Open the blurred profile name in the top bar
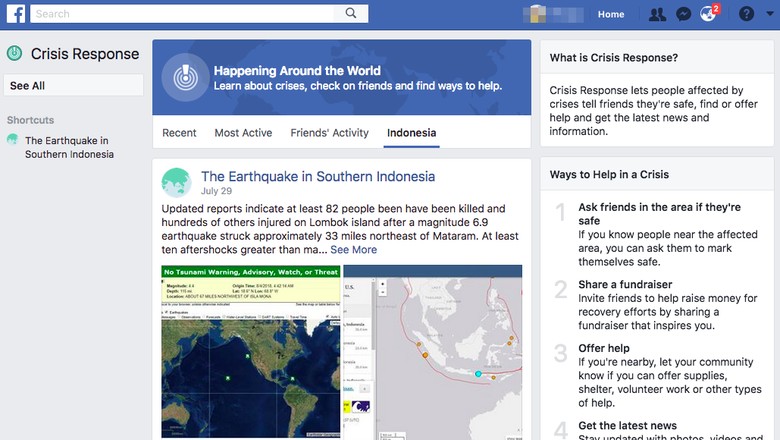 (x=553, y=14)
